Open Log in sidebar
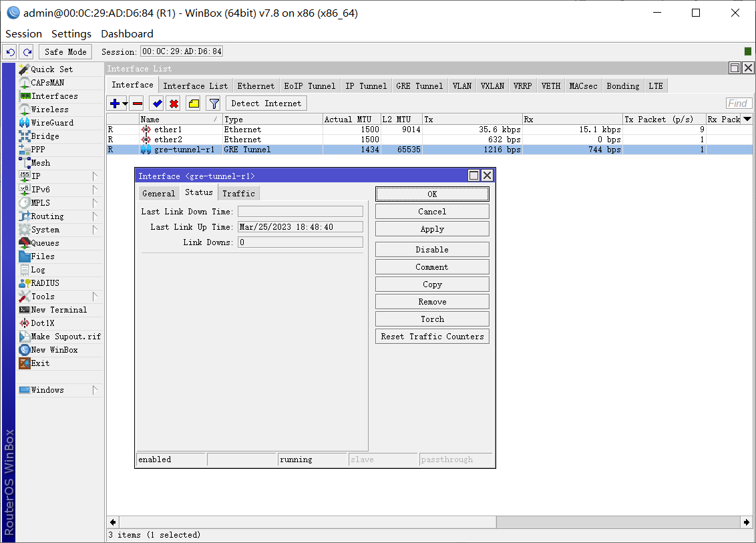 (x=61, y=270)
